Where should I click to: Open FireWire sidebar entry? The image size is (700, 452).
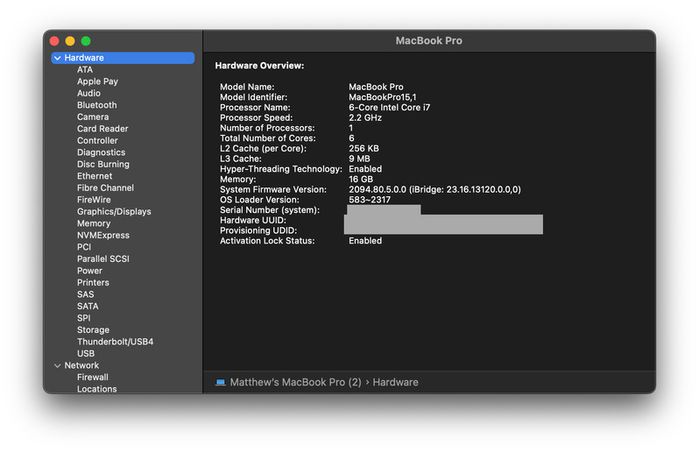click(x=94, y=200)
